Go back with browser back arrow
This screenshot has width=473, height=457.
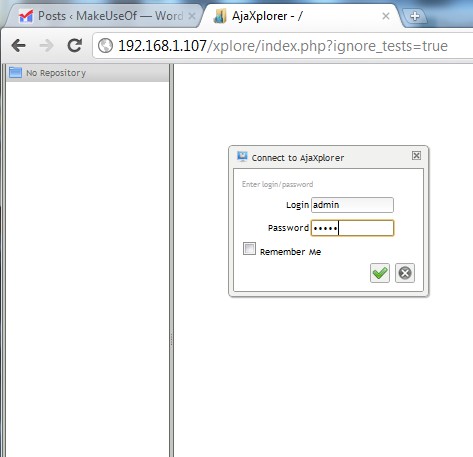tap(18, 45)
